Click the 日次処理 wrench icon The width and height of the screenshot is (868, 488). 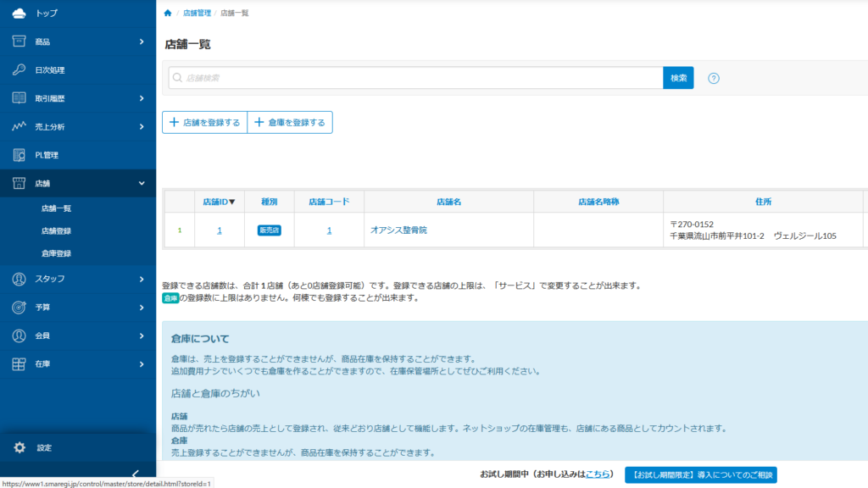coord(19,70)
